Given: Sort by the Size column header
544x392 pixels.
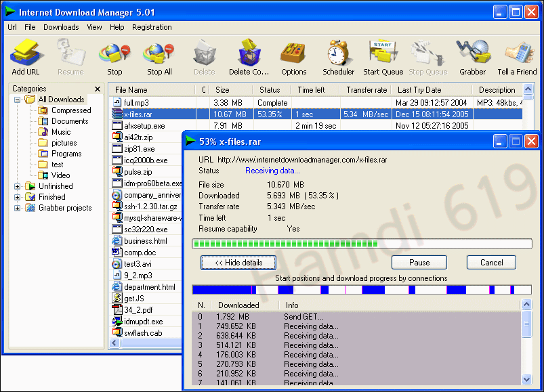Looking at the screenshot, I should coord(230,90).
